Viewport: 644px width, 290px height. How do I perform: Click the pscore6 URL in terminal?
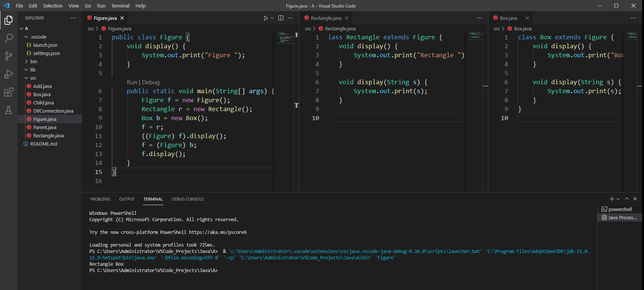pyautogui.click(x=218, y=232)
